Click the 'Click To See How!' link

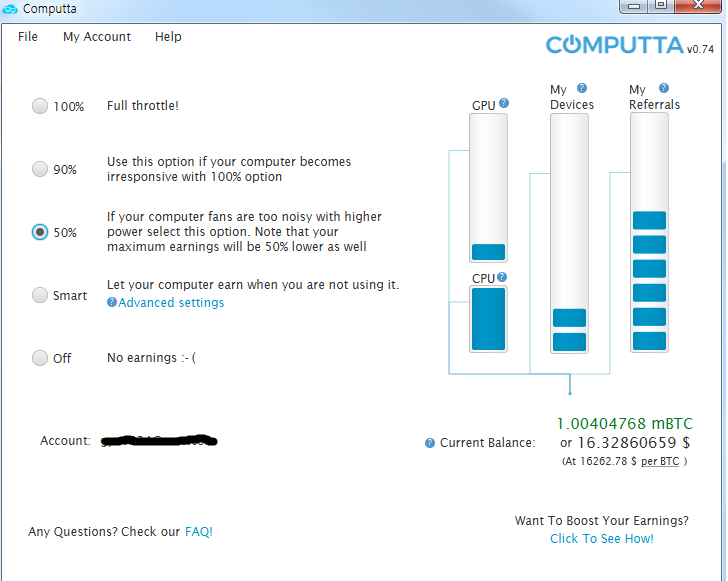[x=602, y=538]
